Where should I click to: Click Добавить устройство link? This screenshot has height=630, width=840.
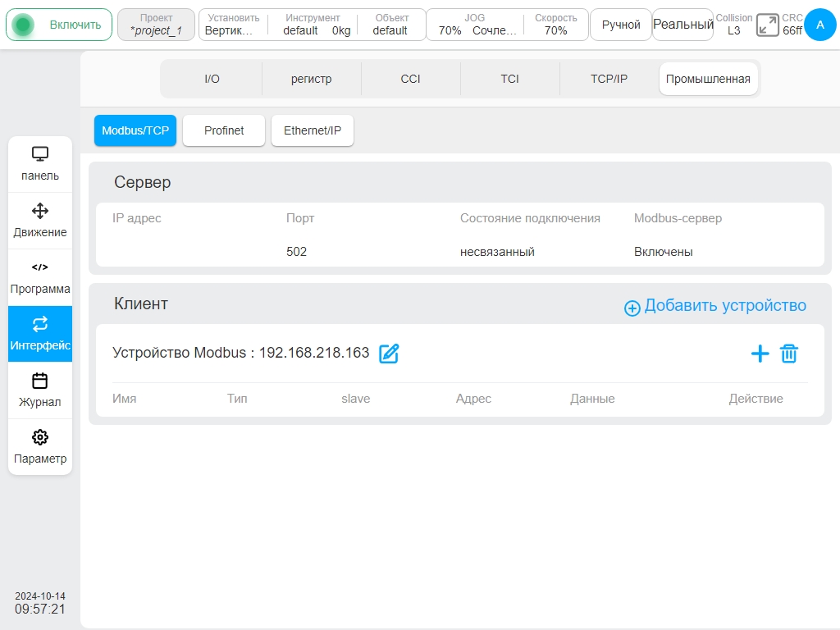[x=715, y=306]
